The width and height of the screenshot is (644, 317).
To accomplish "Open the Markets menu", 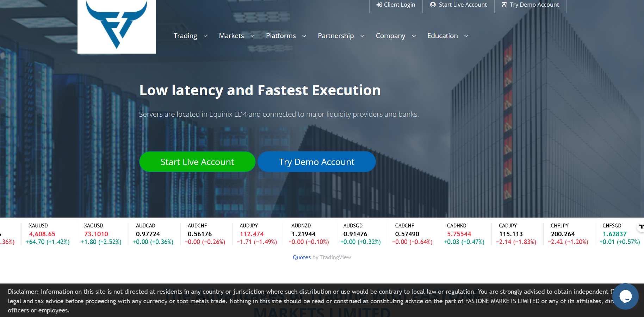I will pyautogui.click(x=231, y=36).
